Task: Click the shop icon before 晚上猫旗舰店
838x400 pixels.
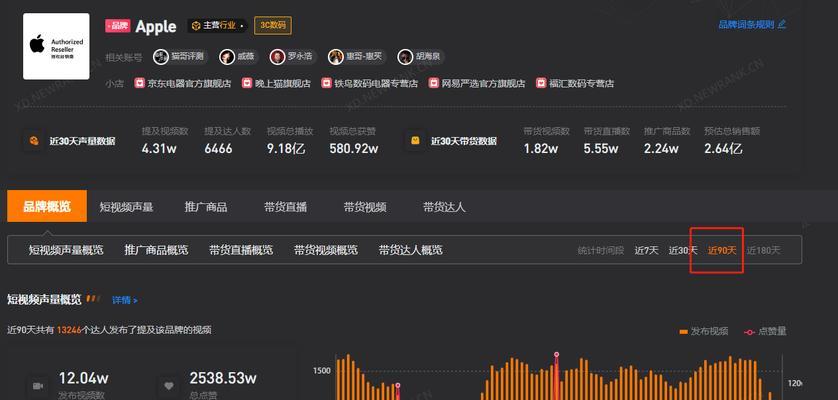Action: [x=247, y=83]
